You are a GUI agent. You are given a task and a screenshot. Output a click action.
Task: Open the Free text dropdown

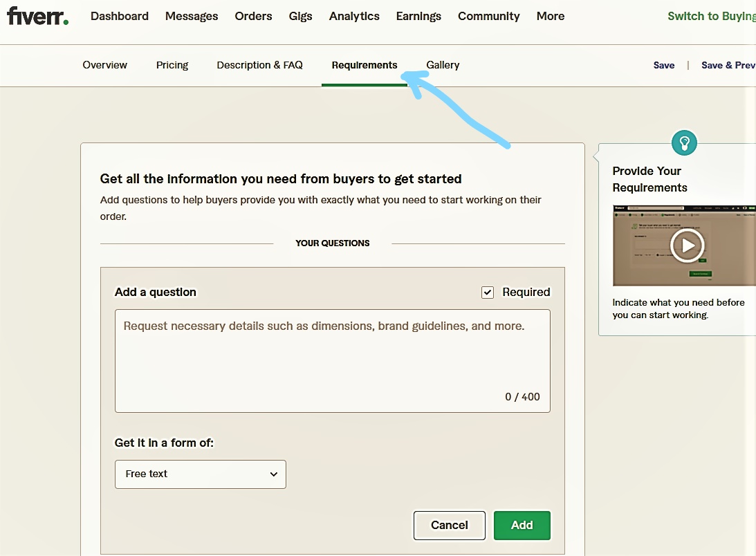[x=200, y=474]
